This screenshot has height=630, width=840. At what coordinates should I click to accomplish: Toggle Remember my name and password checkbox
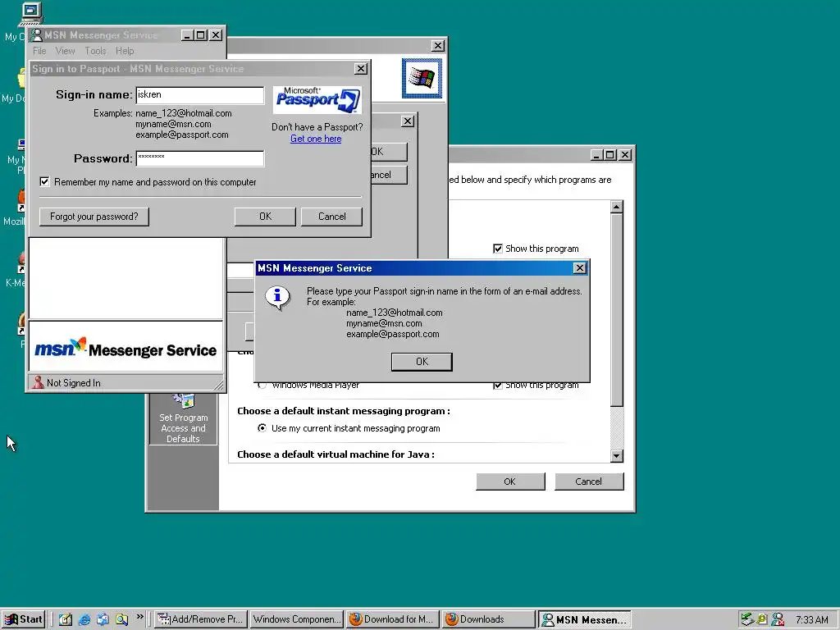(x=44, y=181)
